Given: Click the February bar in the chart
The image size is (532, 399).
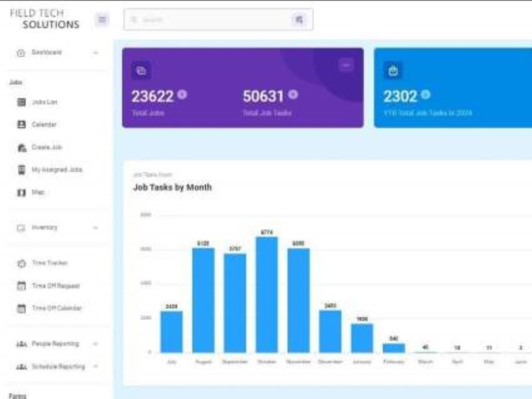Looking at the screenshot, I should pos(394,348).
